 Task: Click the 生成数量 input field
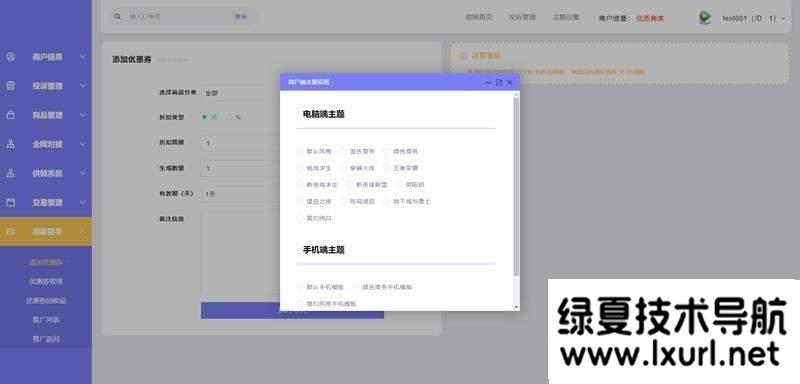pos(241,168)
